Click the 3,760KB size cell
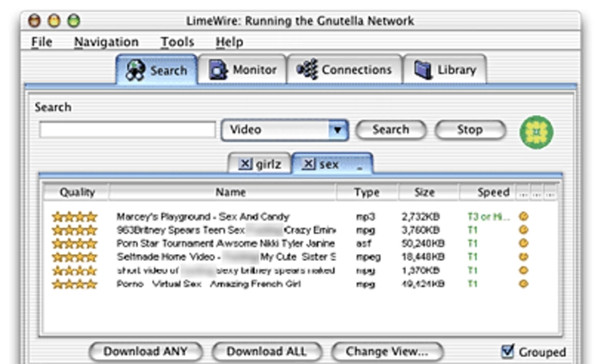This screenshot has width=601, height=364. 421,230
